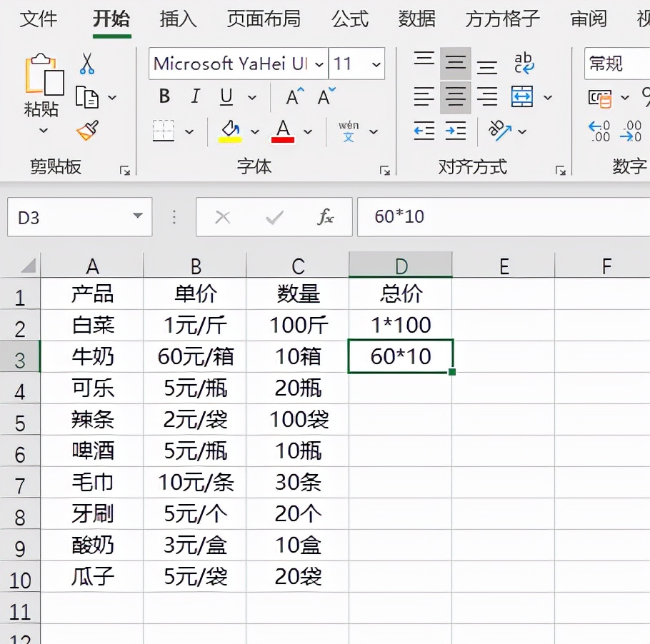The width and height of the screenshot is (650, 644).
Task: Open the font name dropdown
Action: 319,64
